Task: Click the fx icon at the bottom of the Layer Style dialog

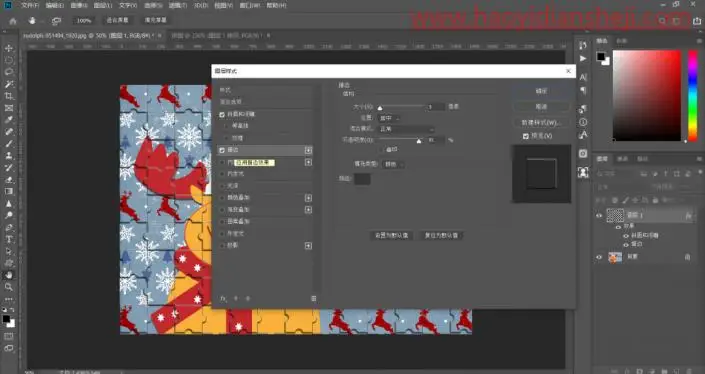Action: point(223,298)
